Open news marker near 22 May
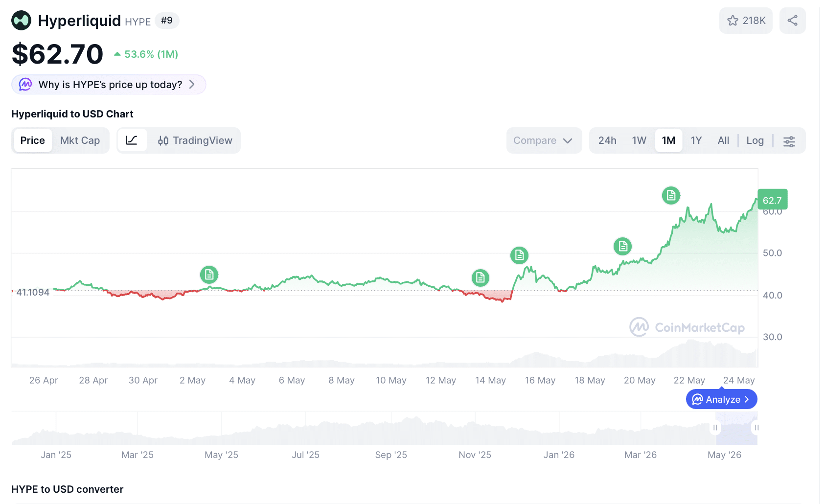 coord(671,196)
